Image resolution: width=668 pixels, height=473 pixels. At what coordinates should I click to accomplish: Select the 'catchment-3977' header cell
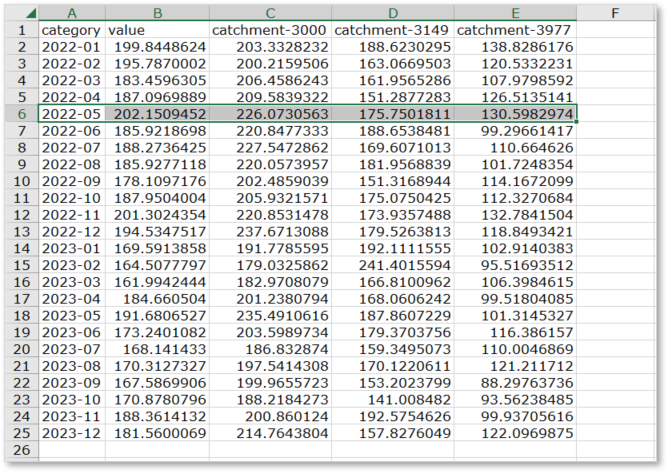click(x=515, y=30)
